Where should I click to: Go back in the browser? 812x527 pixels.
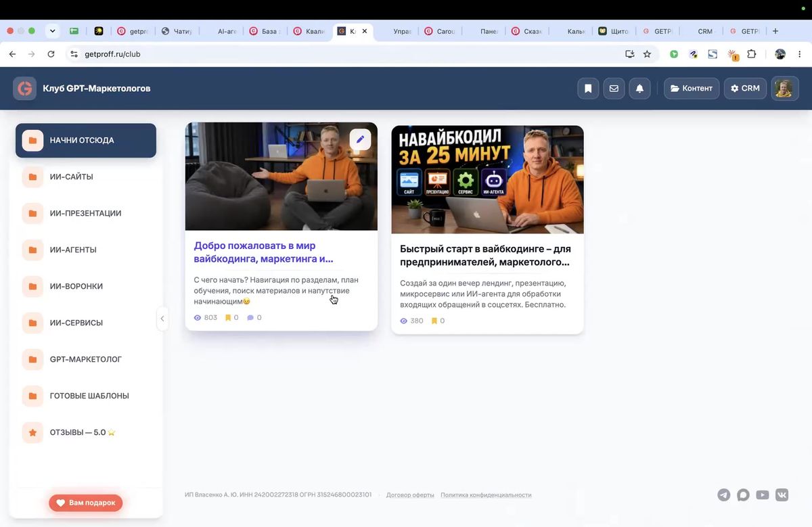(x=12, y=54)
